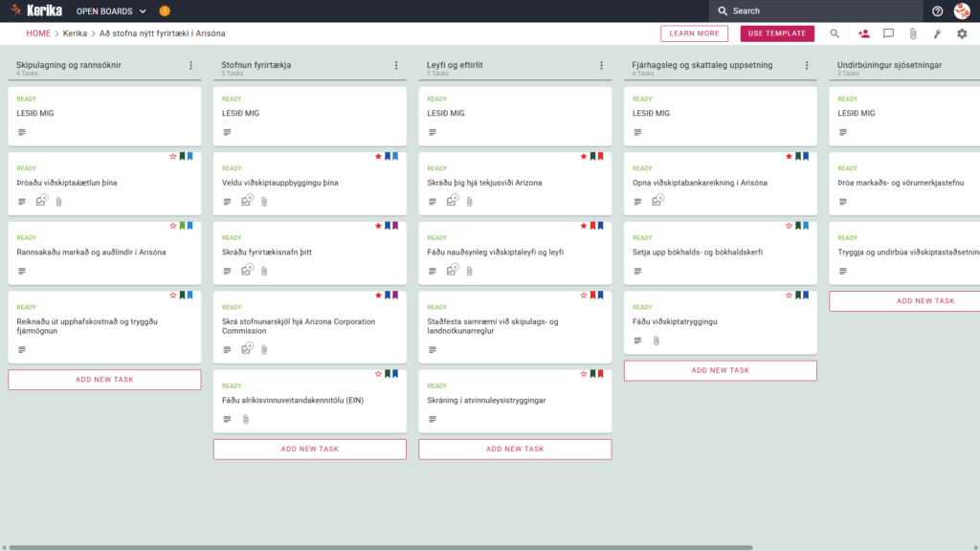Click in the top Search field
Screen dimensions: 980x551
coord(815,11)
